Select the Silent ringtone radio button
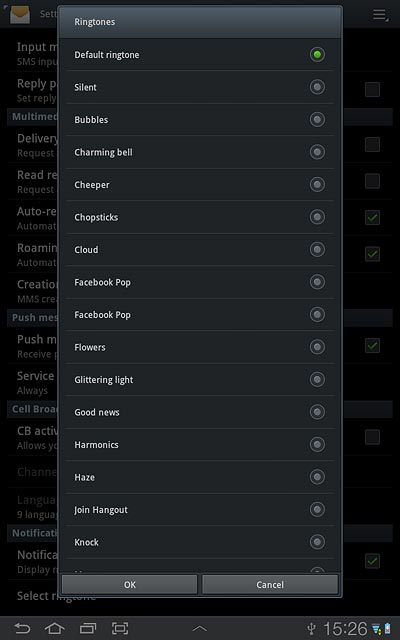The width and height of the screenshot is (400, 640). point(317,87)
